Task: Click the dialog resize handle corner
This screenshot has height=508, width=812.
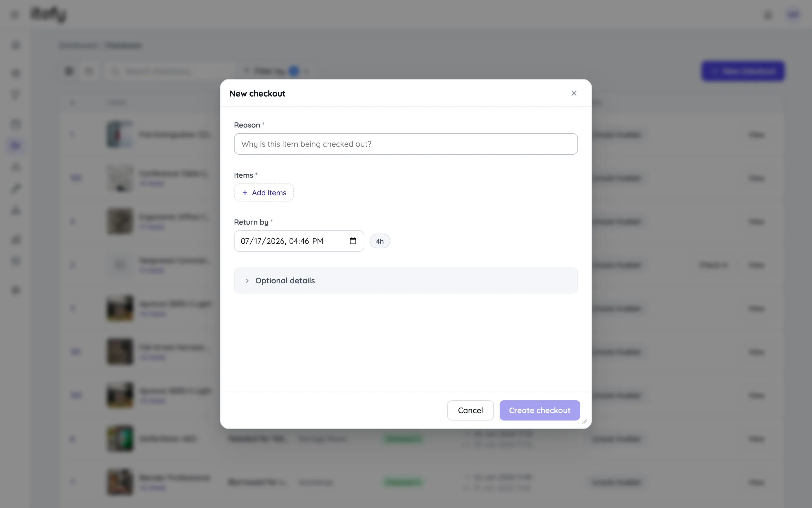Action: tap(584, 421)
